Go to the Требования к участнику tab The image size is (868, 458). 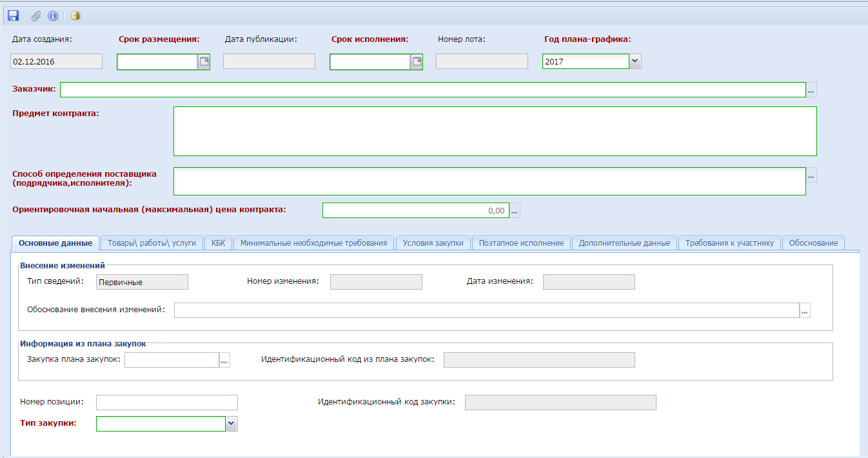[x=729, y=243]
